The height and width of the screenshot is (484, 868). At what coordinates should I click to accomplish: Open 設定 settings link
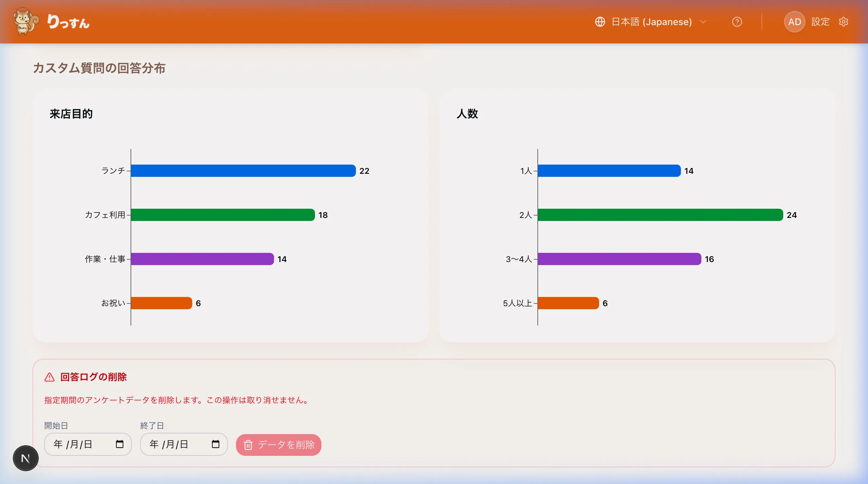pos(820,22)
